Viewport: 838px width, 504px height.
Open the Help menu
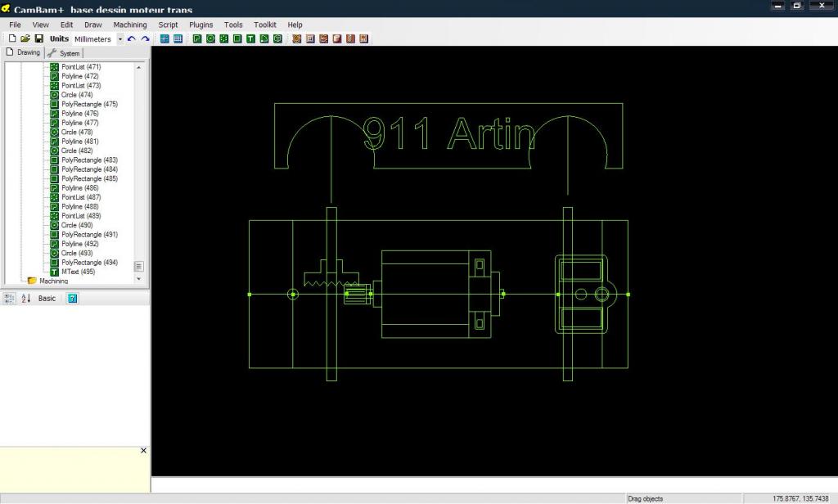pos(295,25)
